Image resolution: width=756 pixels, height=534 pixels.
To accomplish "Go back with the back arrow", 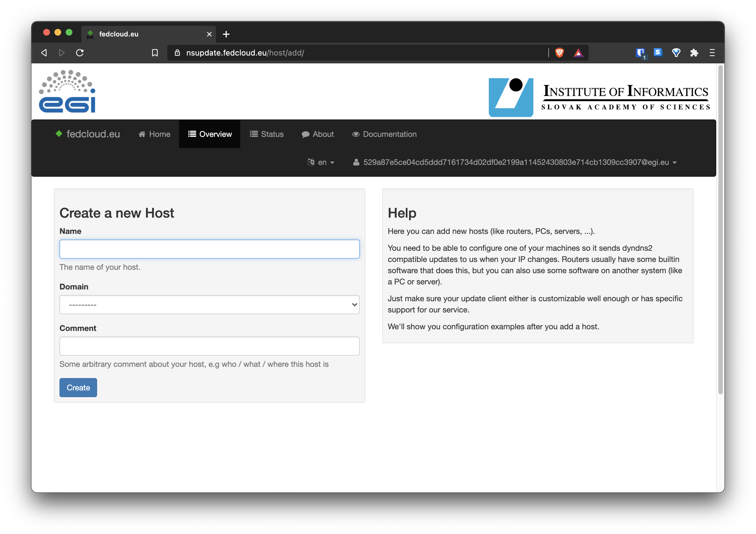I will coord(44,53).
